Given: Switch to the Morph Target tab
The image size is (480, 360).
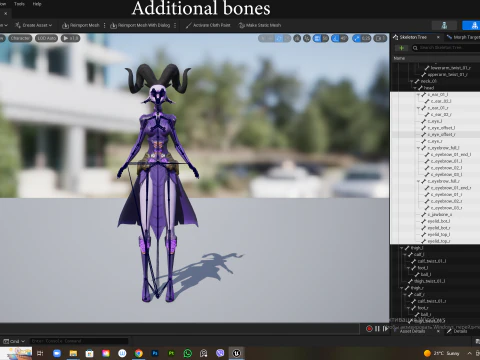Looking at the screenshot, I should click(x=463, y=37).
